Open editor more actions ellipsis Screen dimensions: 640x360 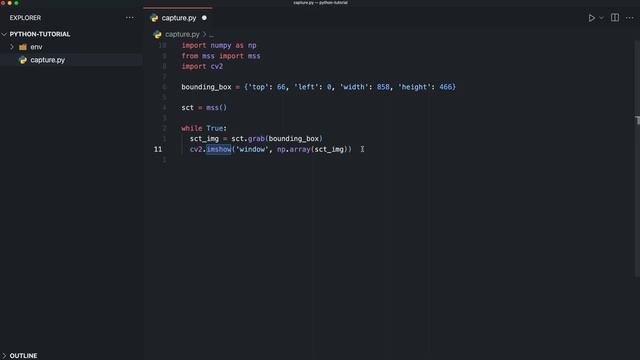pos(630,18)
